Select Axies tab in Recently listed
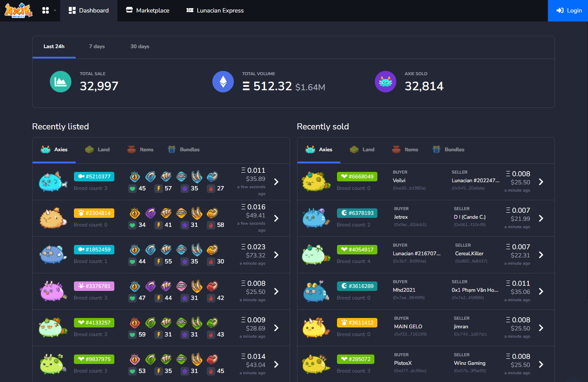588x382 pixels. (x=54, y=150)
